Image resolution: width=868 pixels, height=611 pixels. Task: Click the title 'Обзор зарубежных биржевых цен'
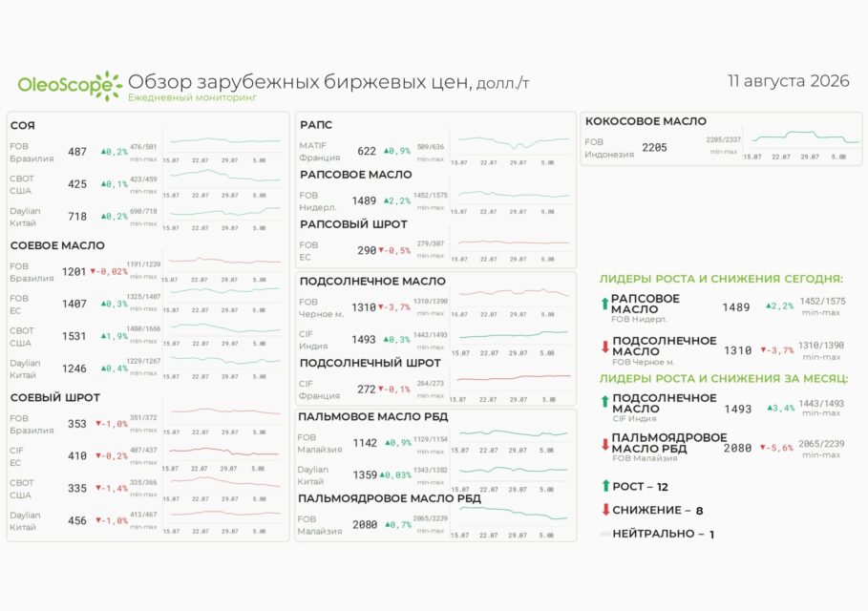click(300, 82)
